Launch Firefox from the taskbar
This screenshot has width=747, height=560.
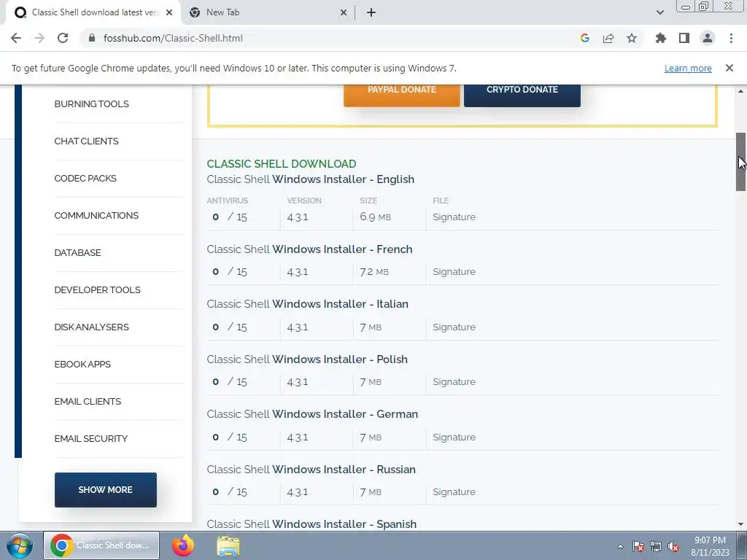point(183,545)
